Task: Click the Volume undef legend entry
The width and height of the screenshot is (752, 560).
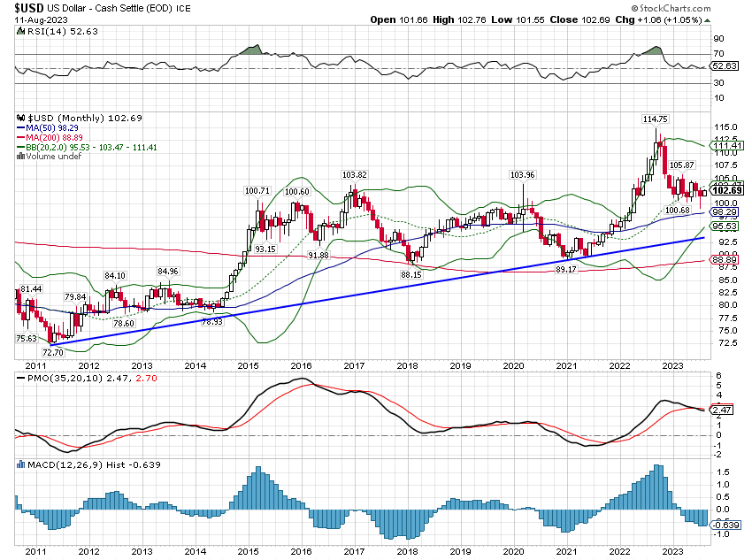Action: [x=55, y=157]
